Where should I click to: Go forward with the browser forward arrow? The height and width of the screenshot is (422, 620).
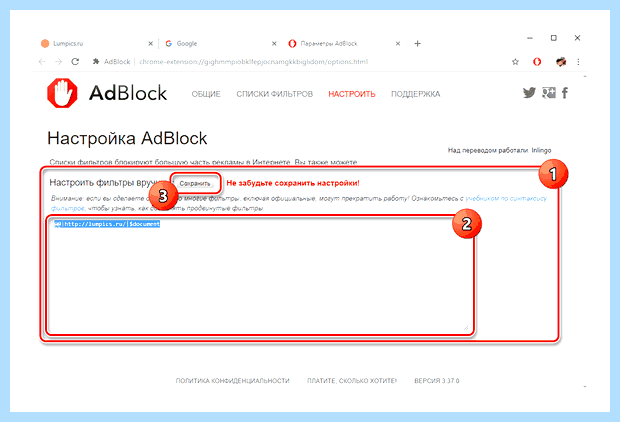tap(59, 62)
